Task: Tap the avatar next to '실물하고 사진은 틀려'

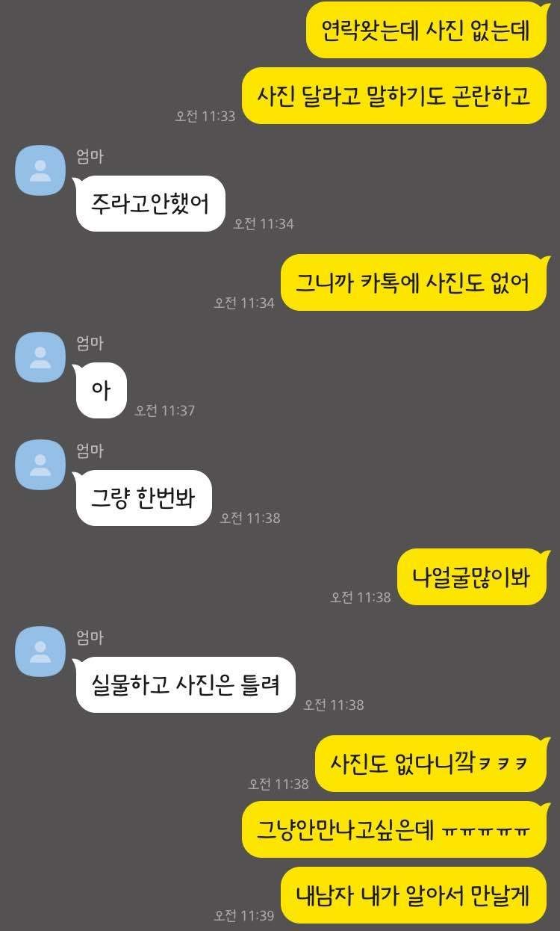Action: click(x=40, y=652)
